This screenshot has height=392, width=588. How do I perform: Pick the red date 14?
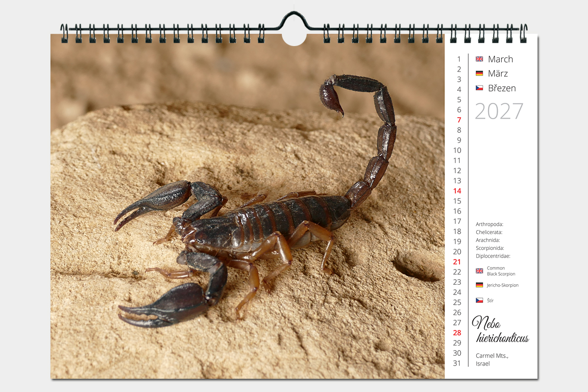tap(457, 191)
